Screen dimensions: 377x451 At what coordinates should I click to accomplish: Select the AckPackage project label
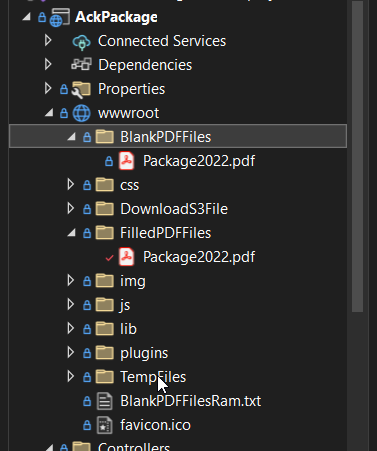[116, 17]
